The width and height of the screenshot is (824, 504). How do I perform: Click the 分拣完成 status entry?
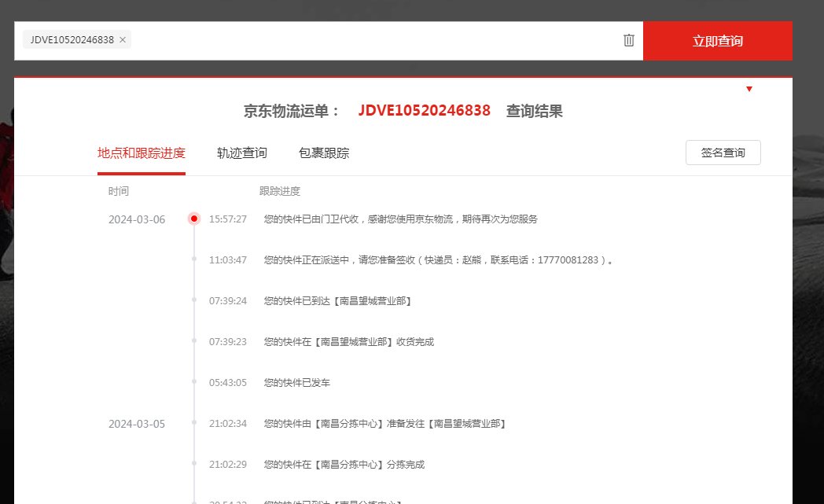tap(344, 465)
